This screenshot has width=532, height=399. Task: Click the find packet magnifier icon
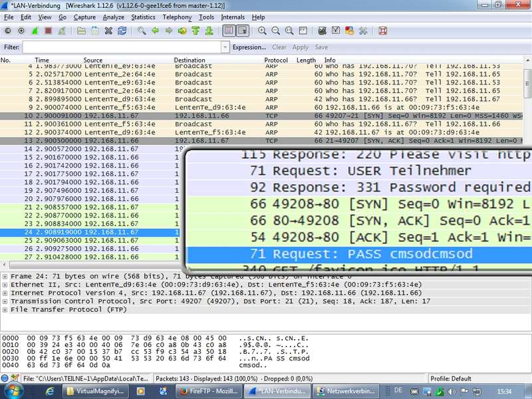pyautogui.click(x=142, y=31)
